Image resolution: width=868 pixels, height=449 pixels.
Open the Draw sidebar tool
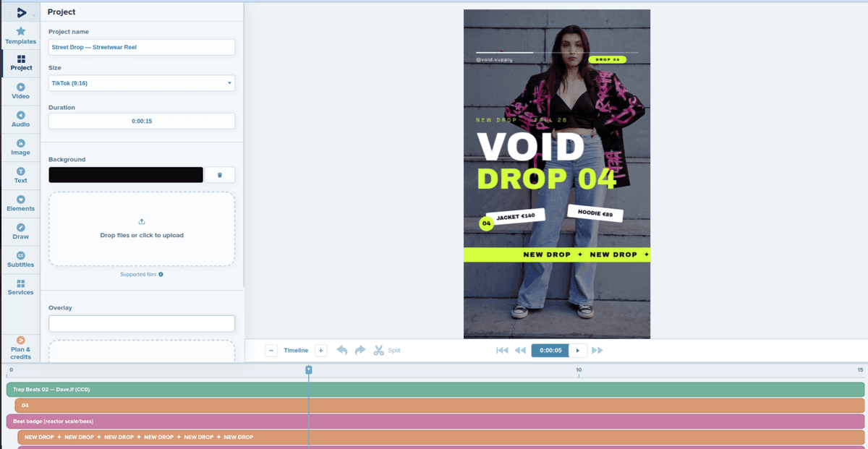click(x=20, y=231)
